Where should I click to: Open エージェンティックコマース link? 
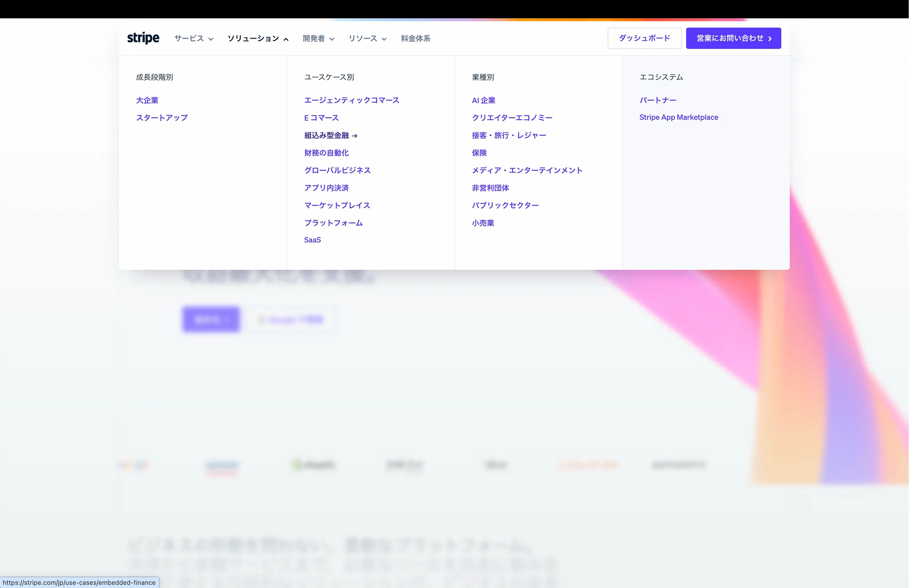point(352,100)
